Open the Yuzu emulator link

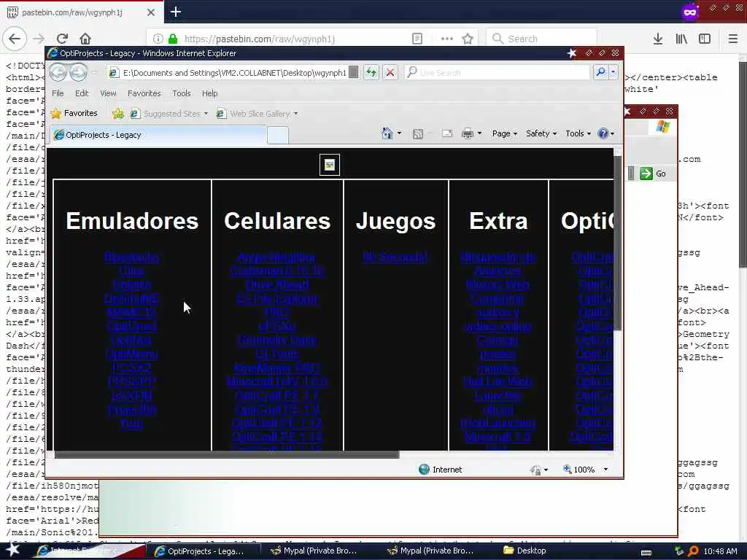pyautogui.click(x=131, y=424)
